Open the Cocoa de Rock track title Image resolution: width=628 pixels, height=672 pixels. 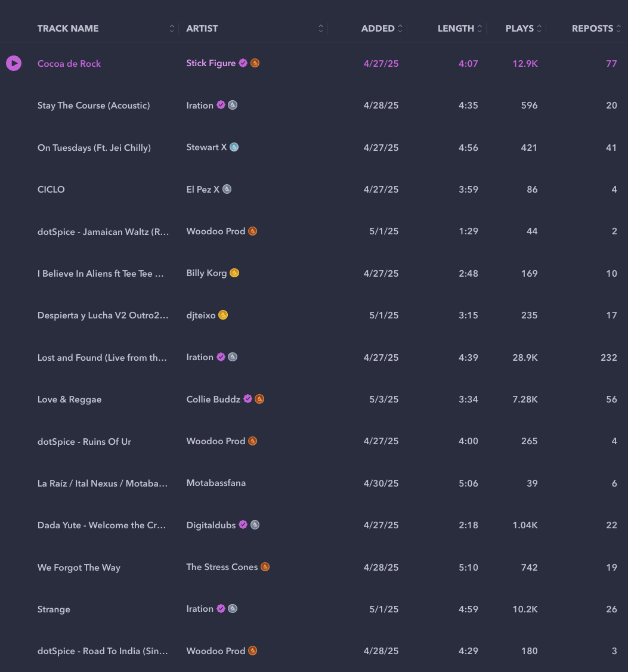pos(69,64)
